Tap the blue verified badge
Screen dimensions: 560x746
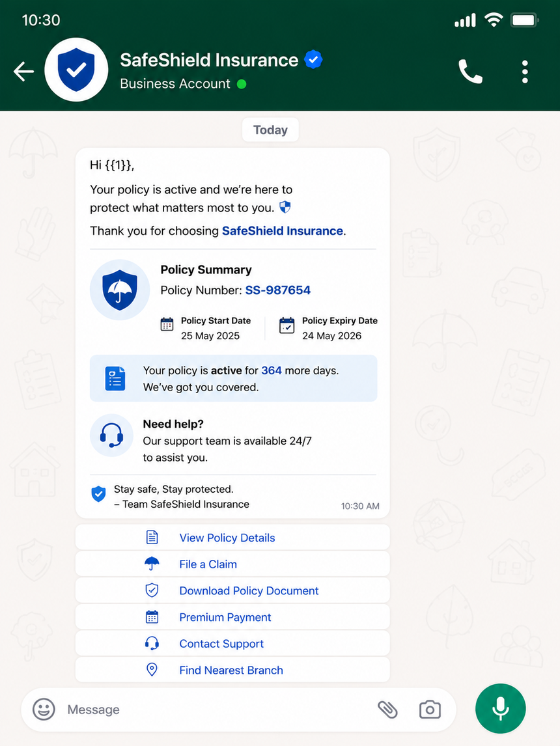coord(313,59)
